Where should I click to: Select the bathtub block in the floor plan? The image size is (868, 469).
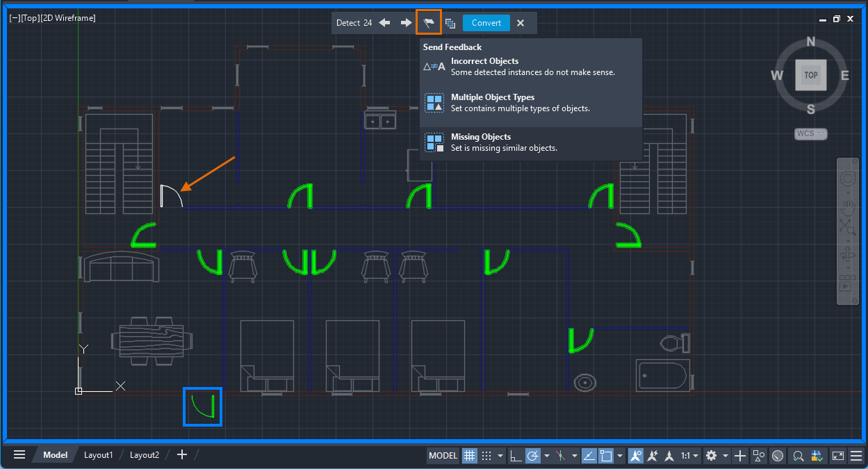663,375
